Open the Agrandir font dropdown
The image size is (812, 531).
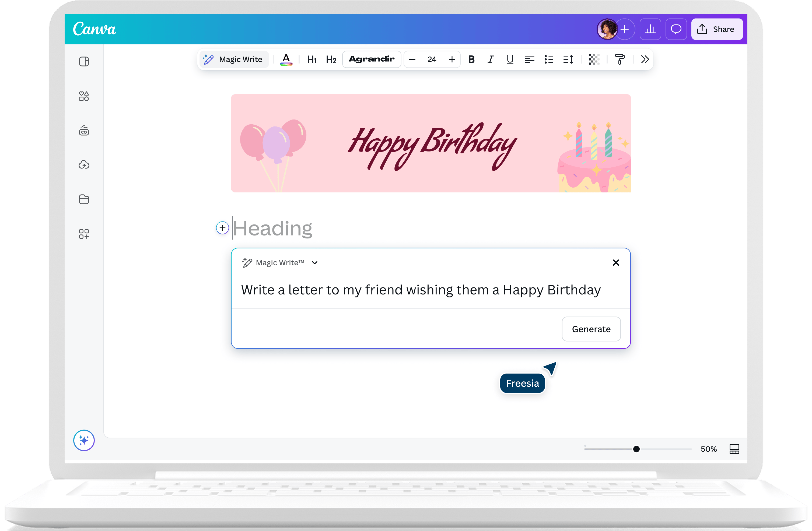[372, 59]
